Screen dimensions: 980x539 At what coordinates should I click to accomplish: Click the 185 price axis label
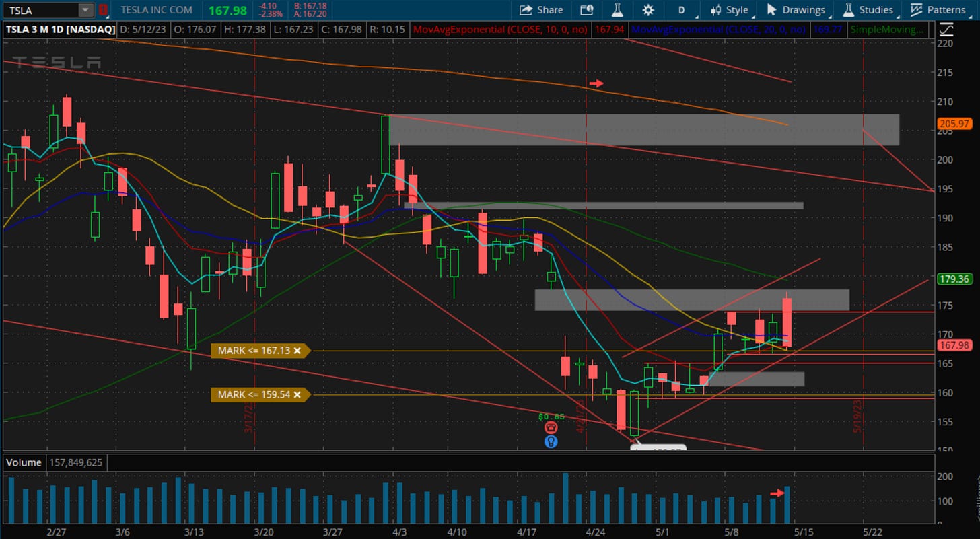point(945,247)
